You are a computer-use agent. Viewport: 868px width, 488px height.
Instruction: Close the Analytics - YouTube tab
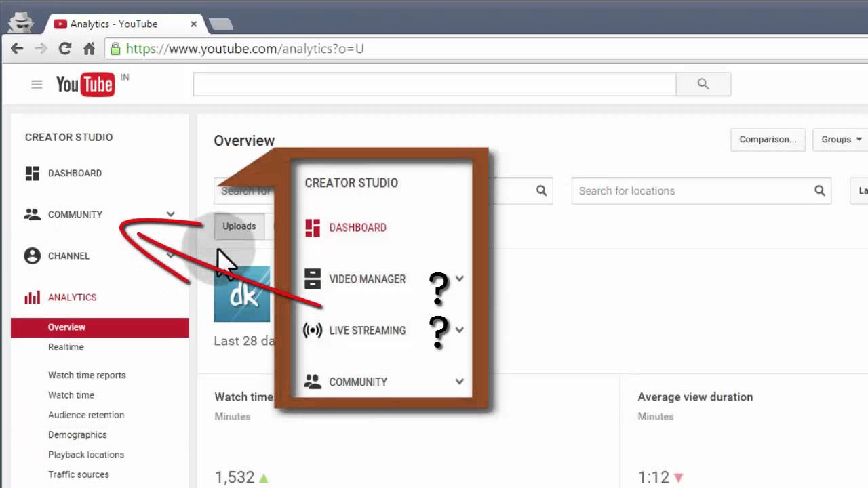click(x=193, y=24)
